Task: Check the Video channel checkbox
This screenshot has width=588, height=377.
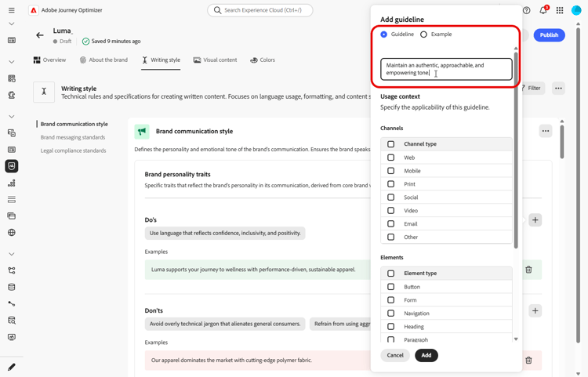Action: [x=390, y=211]
